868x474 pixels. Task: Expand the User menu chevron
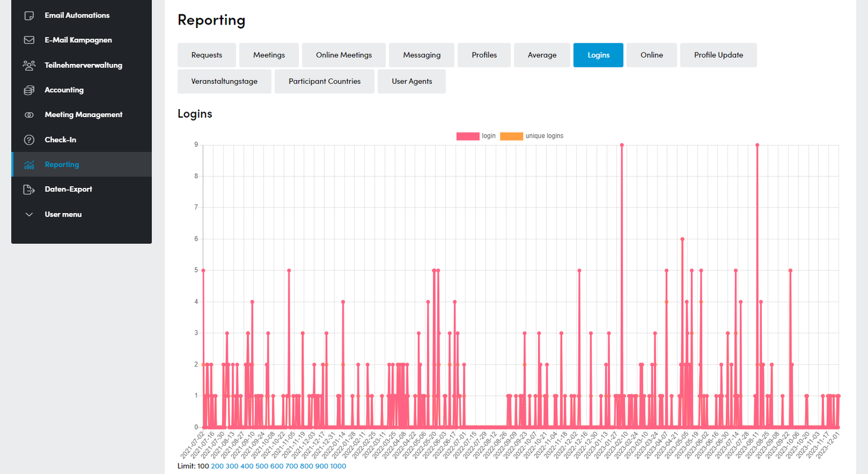[x=29, y=215]
